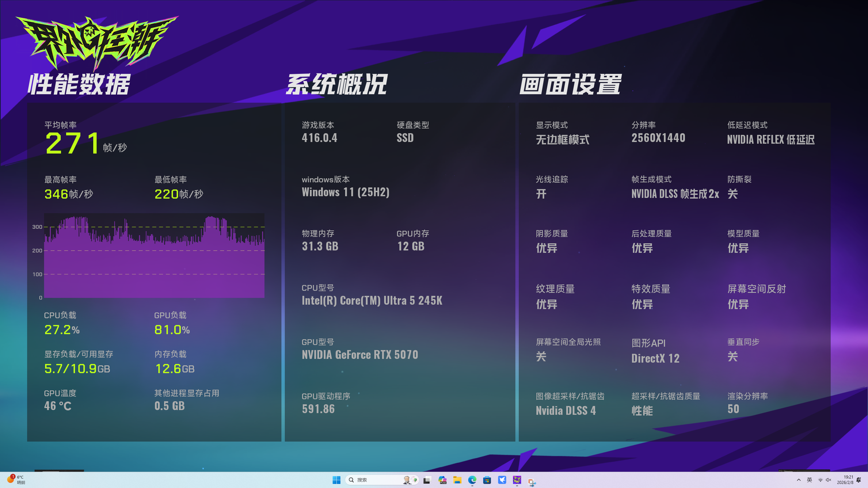Image resolution: width=868 pixels, height=488 pixels.
Task: Open the weather widget showing 6°C
Action: tap(16, 480)
